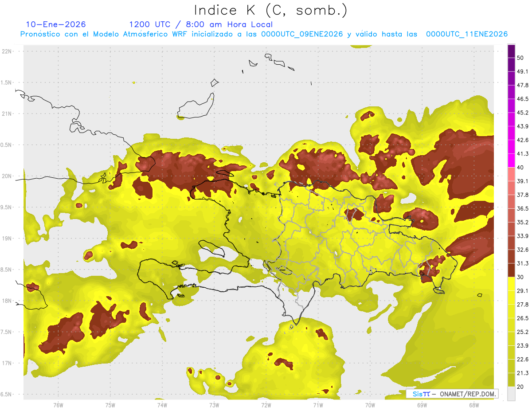The image size is (532, 411).
Task: Click the colorbar value "46.5"
Action: [x=523, y=99]
